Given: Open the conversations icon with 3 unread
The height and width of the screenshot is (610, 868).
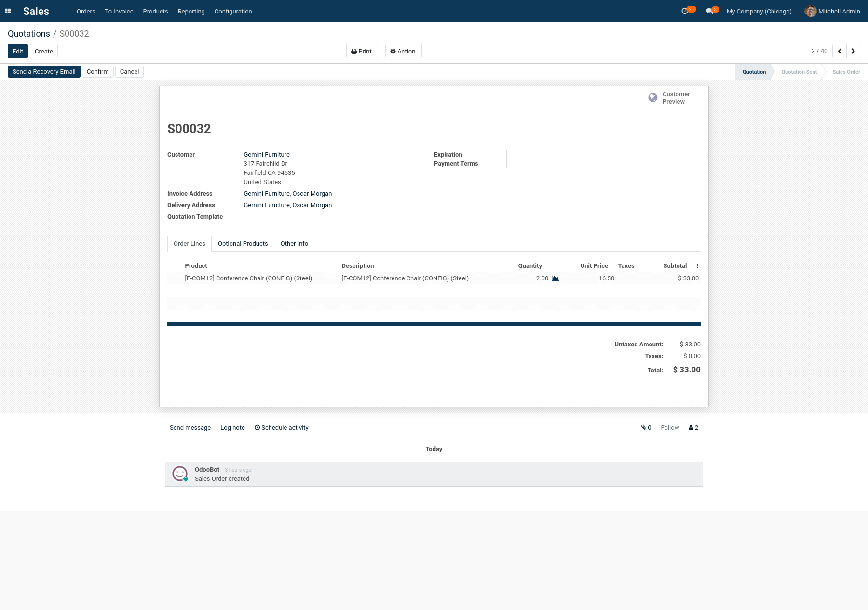Looking at the screenshot, I should 709,11.
